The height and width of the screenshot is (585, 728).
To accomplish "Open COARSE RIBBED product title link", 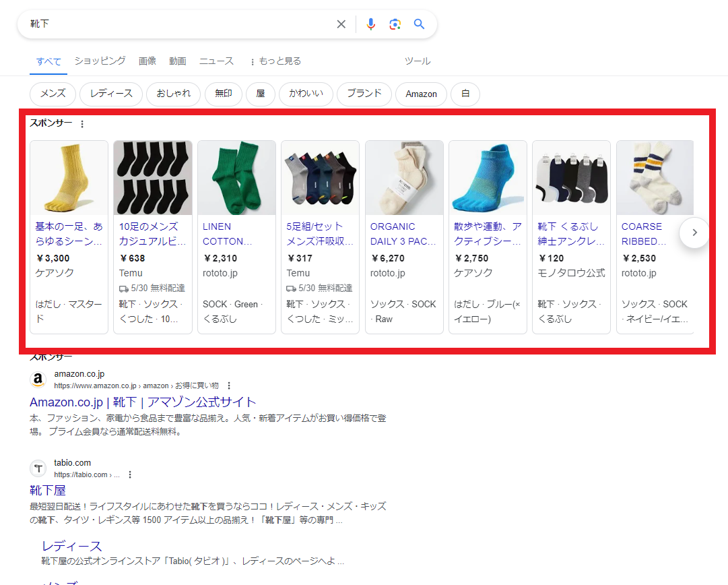I will coord(644,234).
